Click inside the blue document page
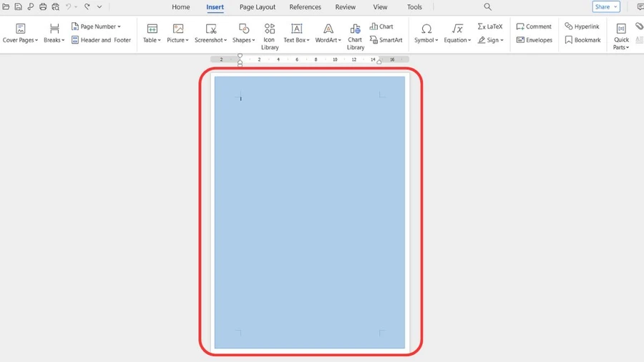644x362 pixels. click(x=310, y=212)
